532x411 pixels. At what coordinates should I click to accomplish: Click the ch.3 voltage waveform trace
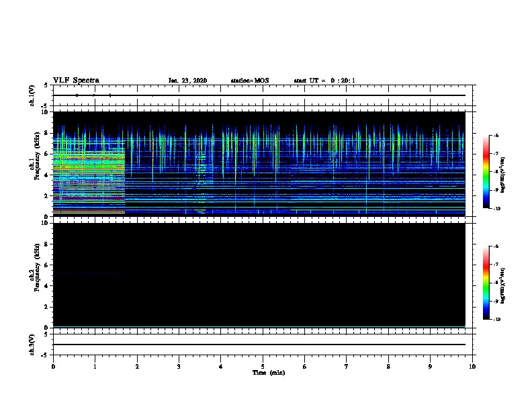259,345
